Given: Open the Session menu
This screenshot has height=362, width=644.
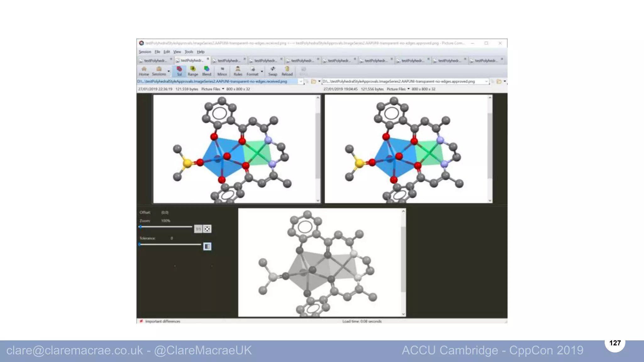Looking at the screenshot, I should (x=145, y=52).
